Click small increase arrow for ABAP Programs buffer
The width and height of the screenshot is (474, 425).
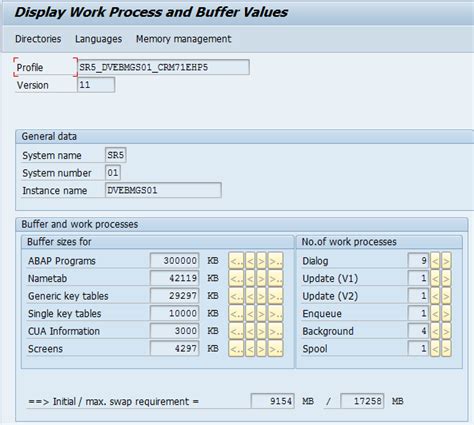tap(261, 261)
